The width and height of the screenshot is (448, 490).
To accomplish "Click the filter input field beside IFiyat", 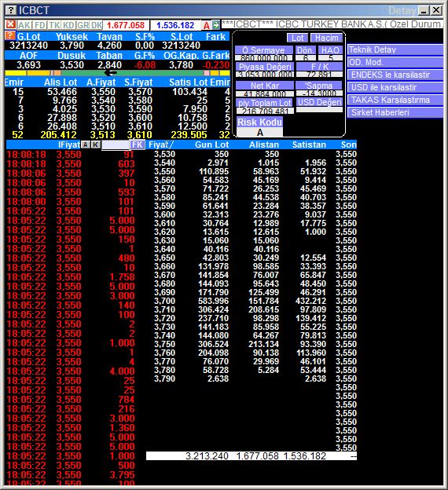I will coord(116,144).
